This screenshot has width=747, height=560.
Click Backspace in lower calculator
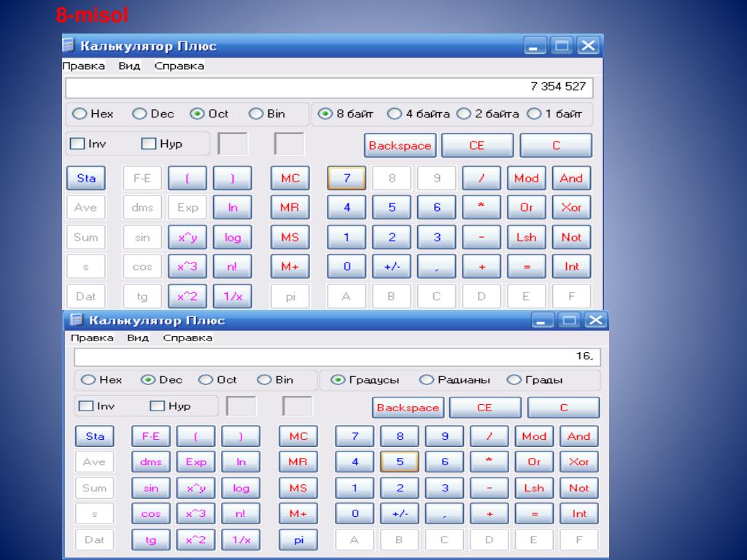(x=408, y=408)
